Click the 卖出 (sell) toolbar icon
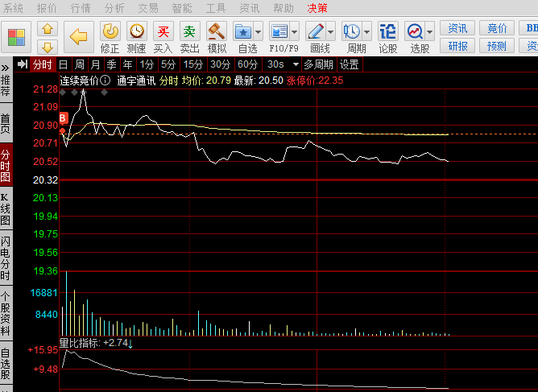Image resolution: width=538 pixels, height=392 pixels. pyautogui.click(x=190, y=32)
